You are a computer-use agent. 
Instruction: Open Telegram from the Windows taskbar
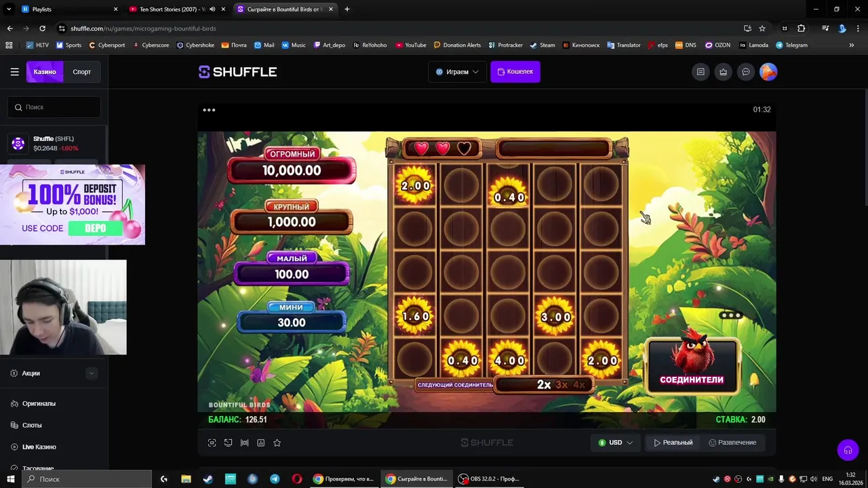point(275,479)
